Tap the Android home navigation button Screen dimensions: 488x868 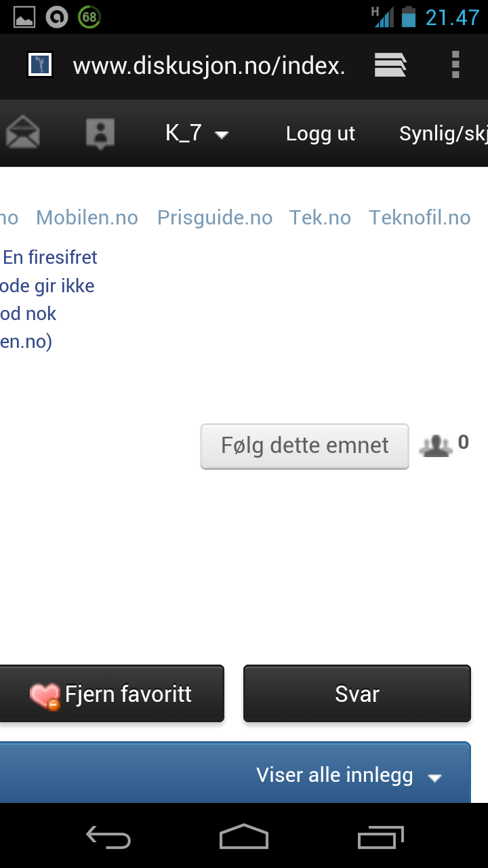point(244,837)
